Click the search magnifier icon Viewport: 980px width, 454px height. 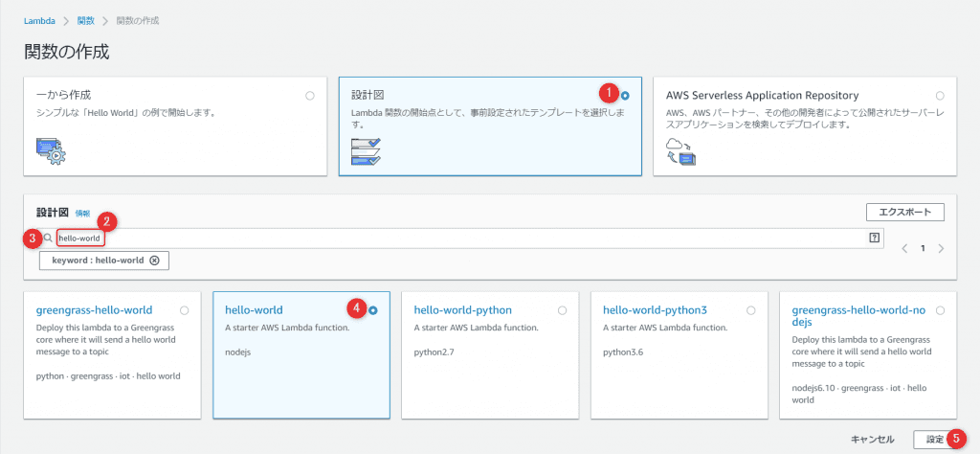[47, 238]
